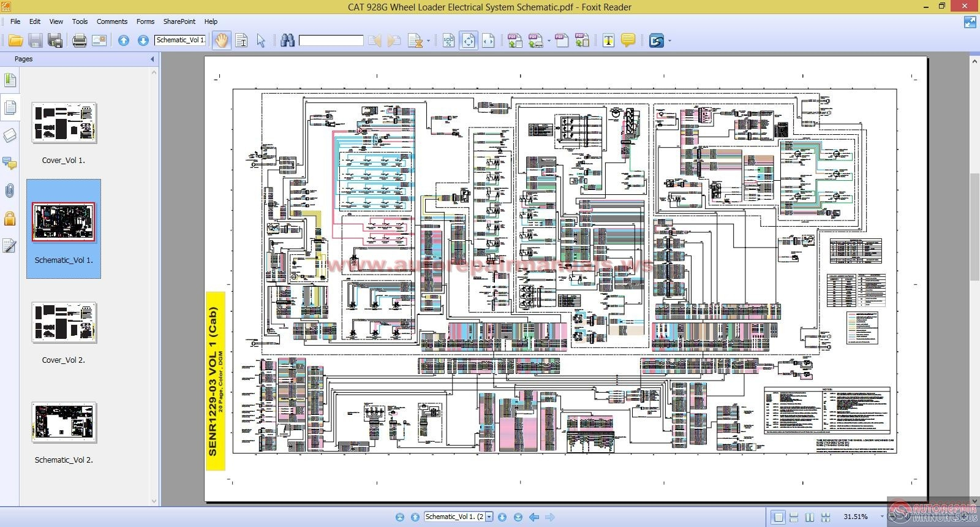
Task: Open the Edit menu
Action: click(x=35, y=21)
